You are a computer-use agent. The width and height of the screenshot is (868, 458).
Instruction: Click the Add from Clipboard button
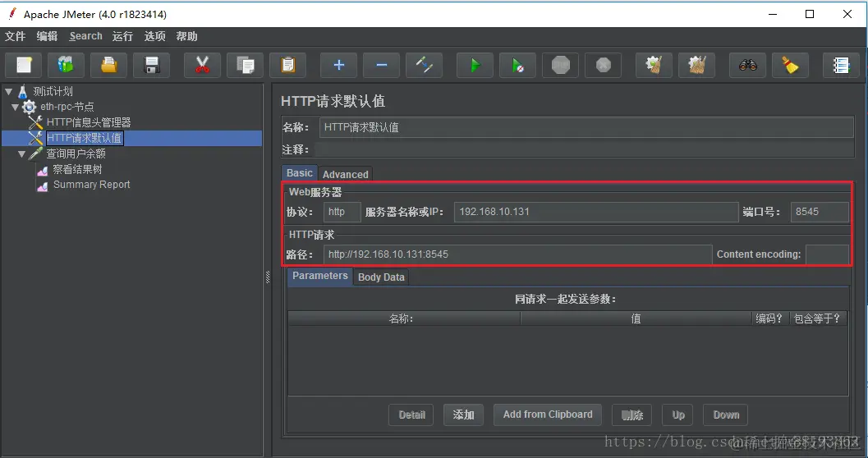pyautogui.click(x=548, y=414)
